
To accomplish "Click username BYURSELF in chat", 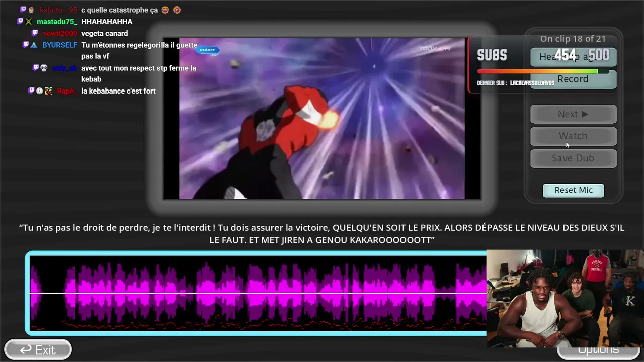I will click(x=60, y=45).
